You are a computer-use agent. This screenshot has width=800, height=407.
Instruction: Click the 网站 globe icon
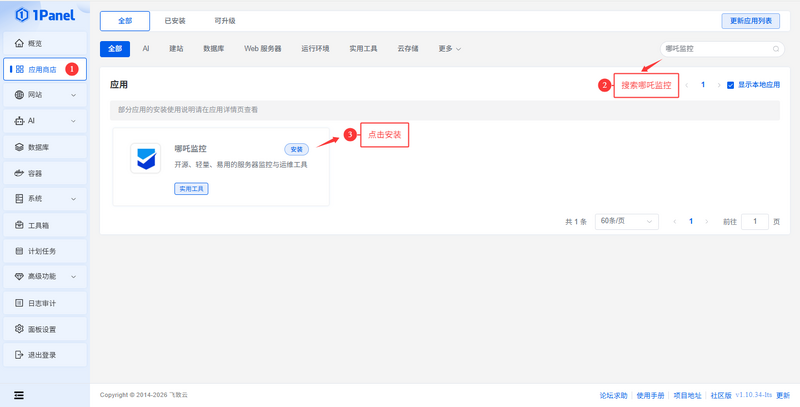(19, 95)
